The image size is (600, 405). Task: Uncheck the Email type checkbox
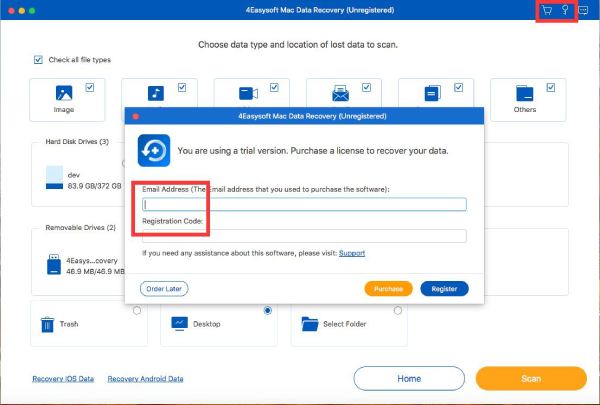click(x=366, y=88)
